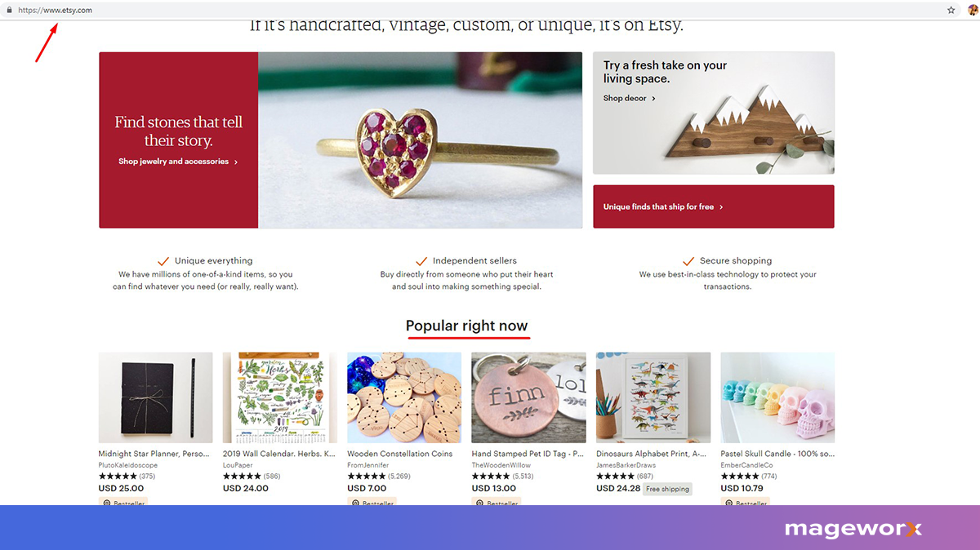980x550 pixels.
Task: Click the star rating of 2019 Wall Calendar
Action: 242,476
